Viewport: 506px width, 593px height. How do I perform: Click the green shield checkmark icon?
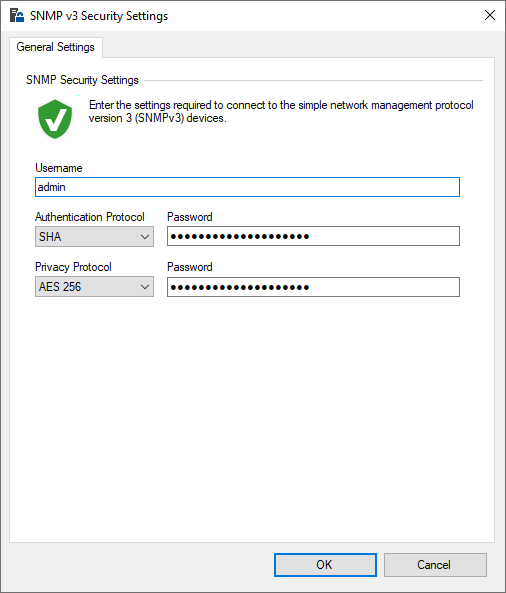tap(55, 119)
